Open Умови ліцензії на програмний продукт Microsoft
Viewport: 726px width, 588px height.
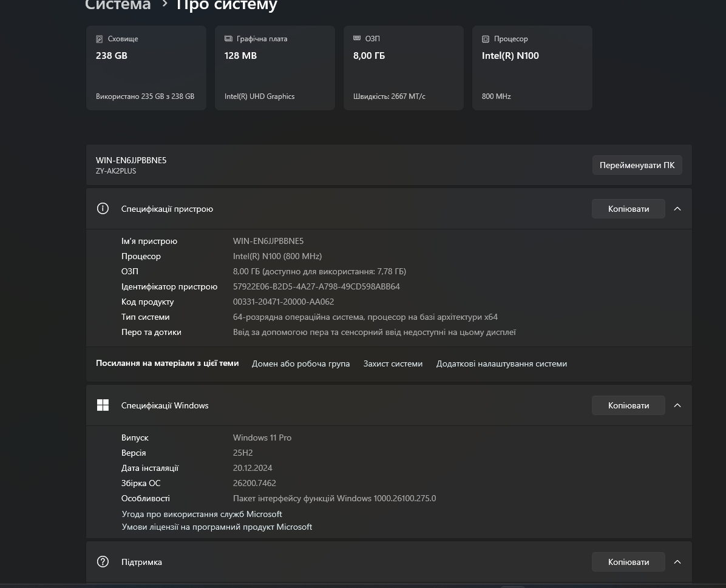[217, 527]
